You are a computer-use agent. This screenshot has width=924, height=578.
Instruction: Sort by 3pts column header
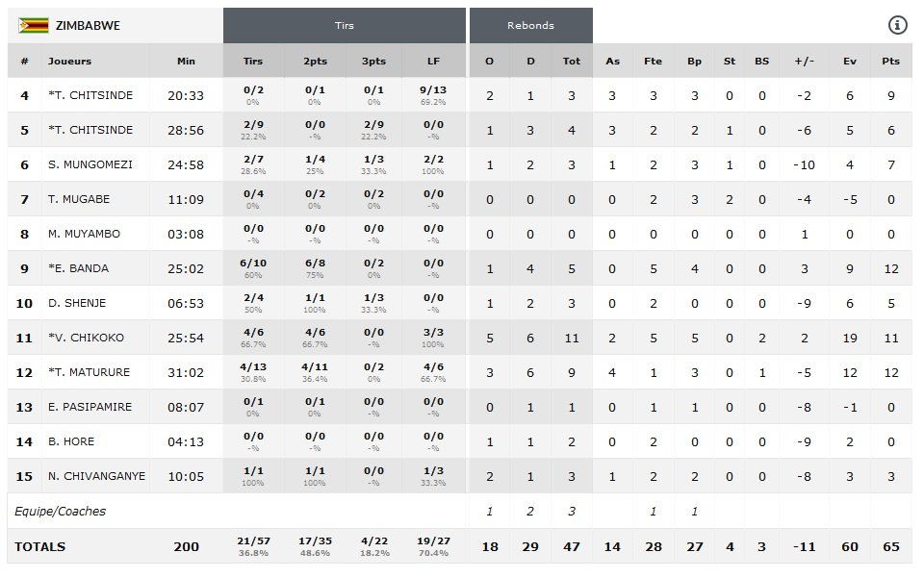point(374,61)
